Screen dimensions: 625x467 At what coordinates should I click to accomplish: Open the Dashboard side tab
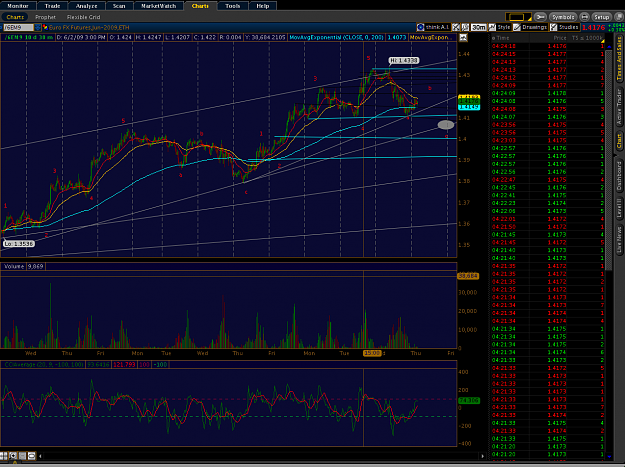tap(619, 175)
